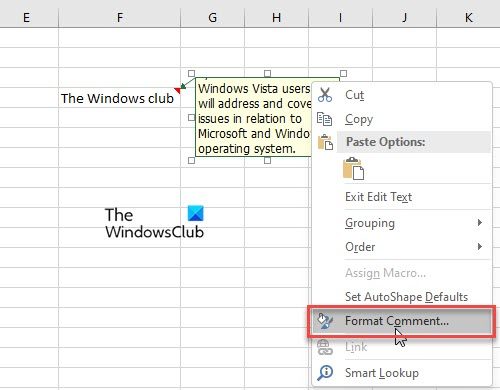Click the greyed-out Link menu entry
The image size is (500, 390).
pos(402,347)
